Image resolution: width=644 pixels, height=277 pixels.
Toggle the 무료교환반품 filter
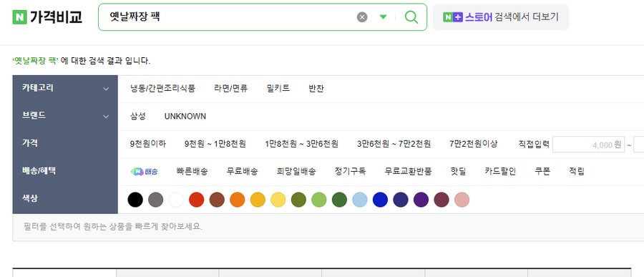pyautogui.click(x=409, y=172)
